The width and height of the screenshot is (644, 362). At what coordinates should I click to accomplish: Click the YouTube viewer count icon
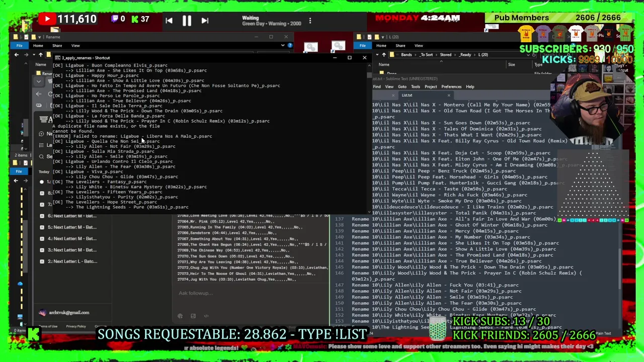(47, 20)
